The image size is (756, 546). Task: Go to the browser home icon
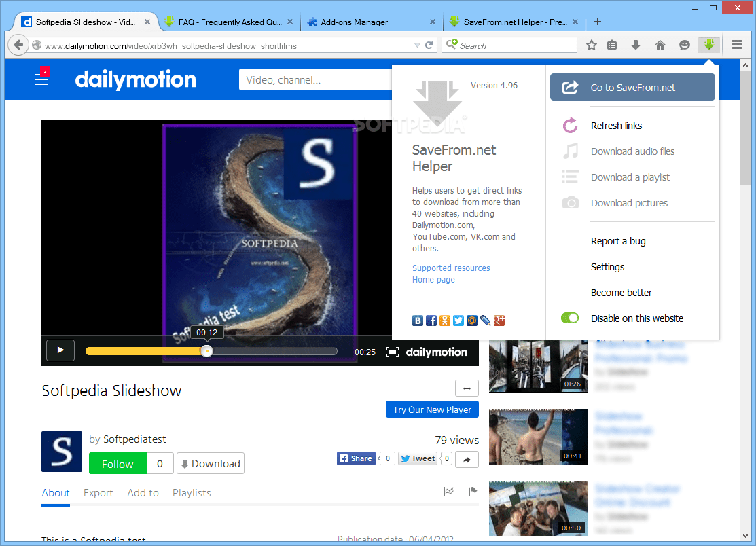click(x=660, y=45)
